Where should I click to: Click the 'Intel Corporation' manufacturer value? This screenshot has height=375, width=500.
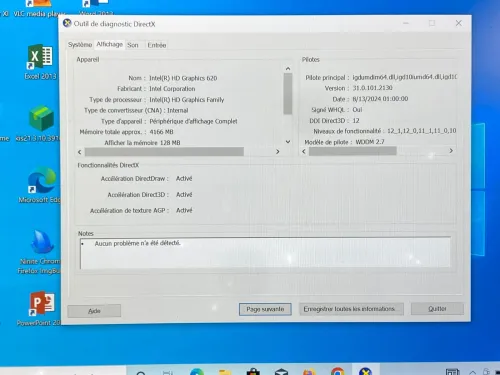point(172,89)
